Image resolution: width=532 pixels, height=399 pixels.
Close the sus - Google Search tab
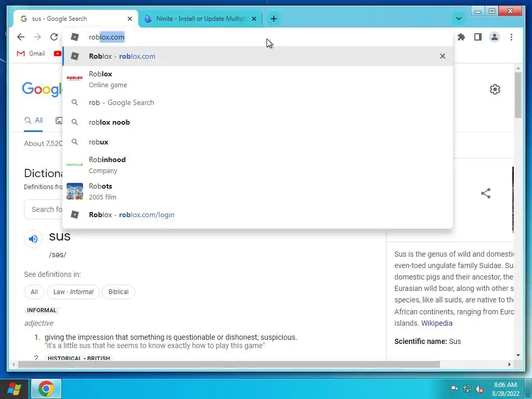click(x=129, y=19)
